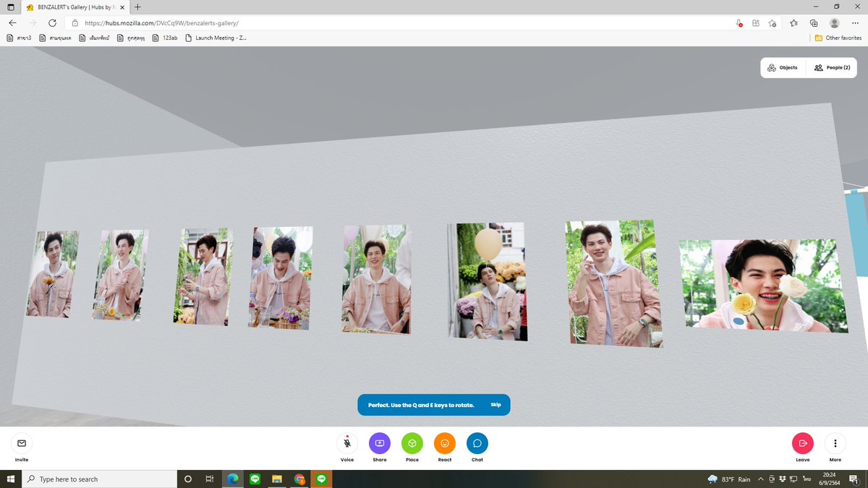Switch to BENZALERT's Gallery tab
The width and height of the screenshot is (868, 488).
pos(75,7)
